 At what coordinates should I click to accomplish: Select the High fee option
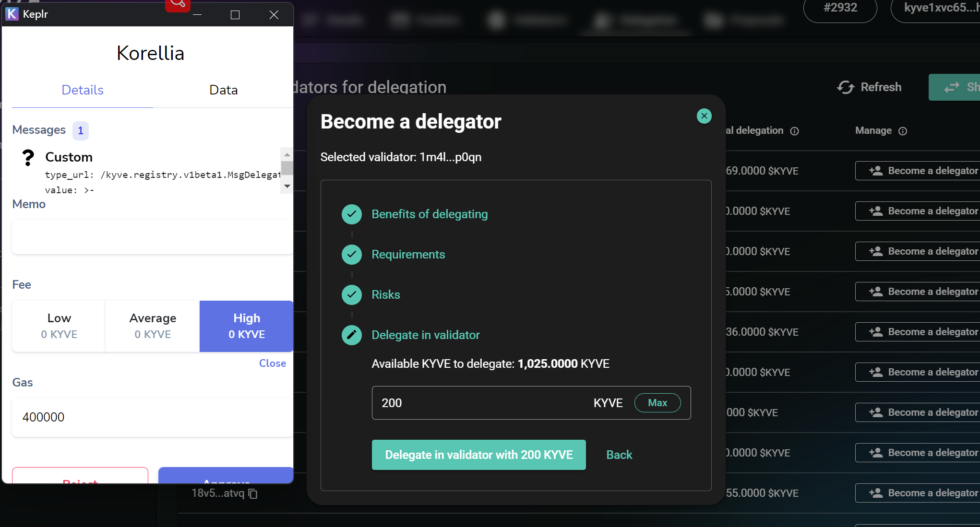point(247,326)
